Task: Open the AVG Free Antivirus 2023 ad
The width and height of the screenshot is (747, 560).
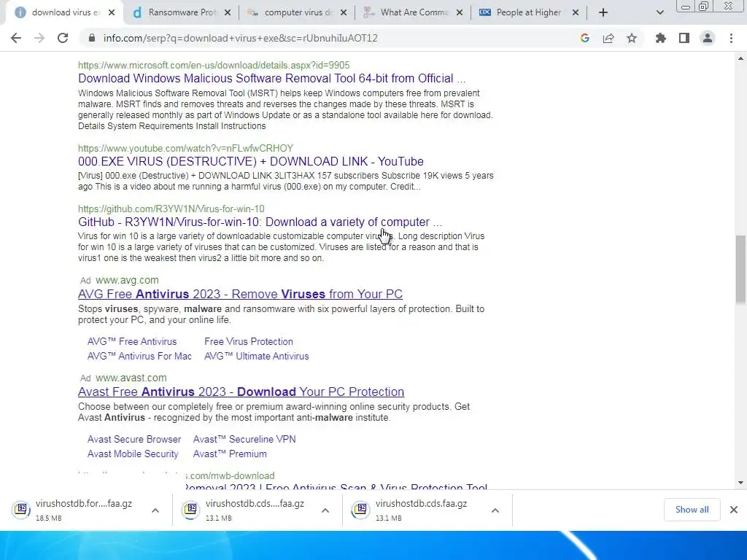Action: point(240,294)
